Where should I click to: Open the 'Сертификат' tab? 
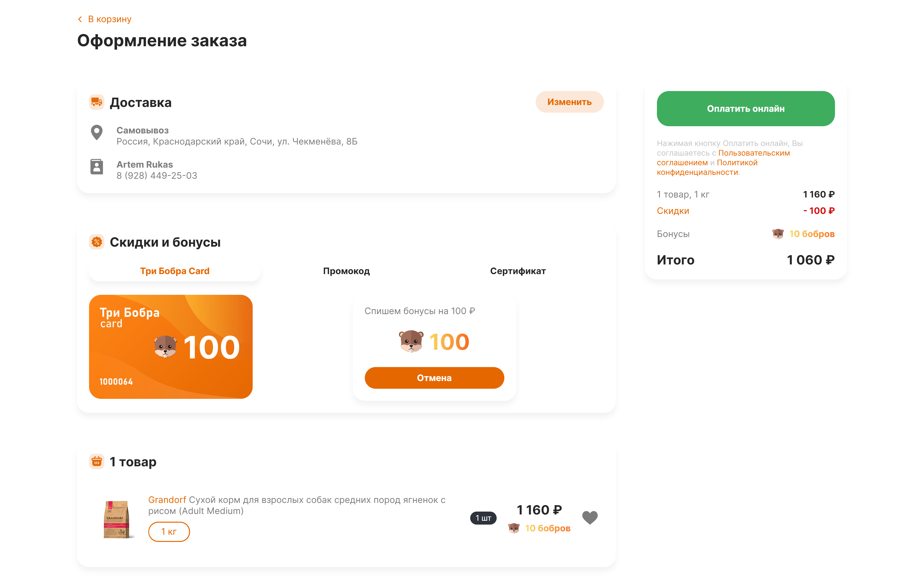[x=518, y=271]
